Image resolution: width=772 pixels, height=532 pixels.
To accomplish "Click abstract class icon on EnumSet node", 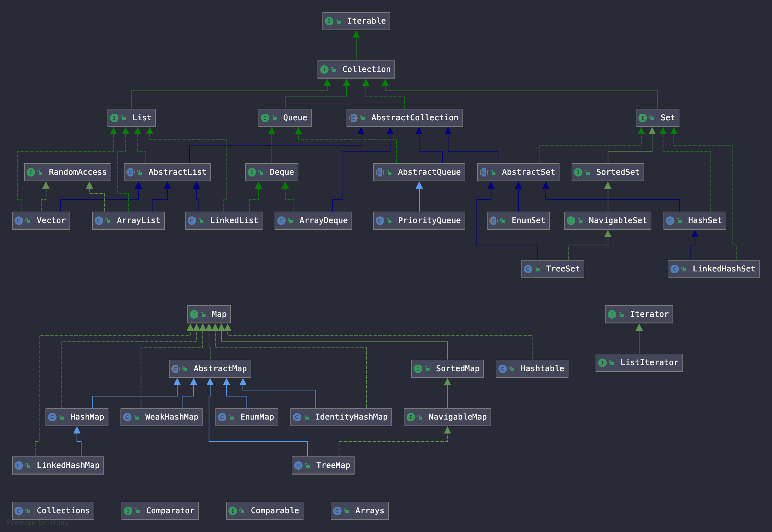I will 493,221.
